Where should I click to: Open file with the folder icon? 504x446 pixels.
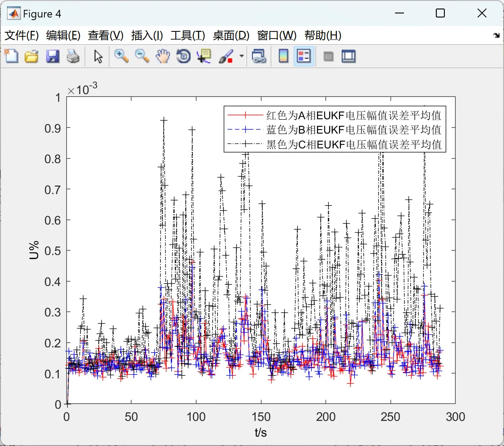[x=31, y=56]
